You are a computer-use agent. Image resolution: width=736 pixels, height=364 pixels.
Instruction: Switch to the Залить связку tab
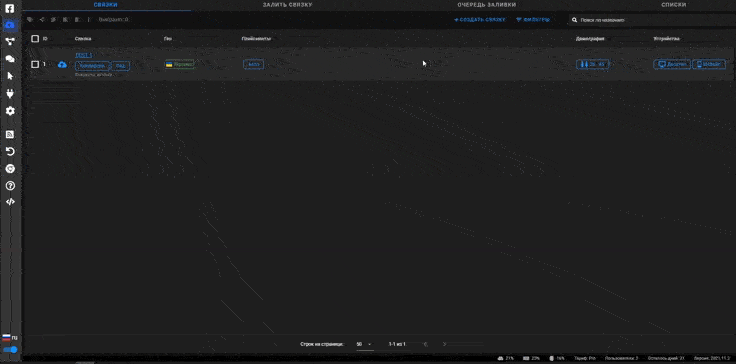pyautogui.click(x=287, y=5)
